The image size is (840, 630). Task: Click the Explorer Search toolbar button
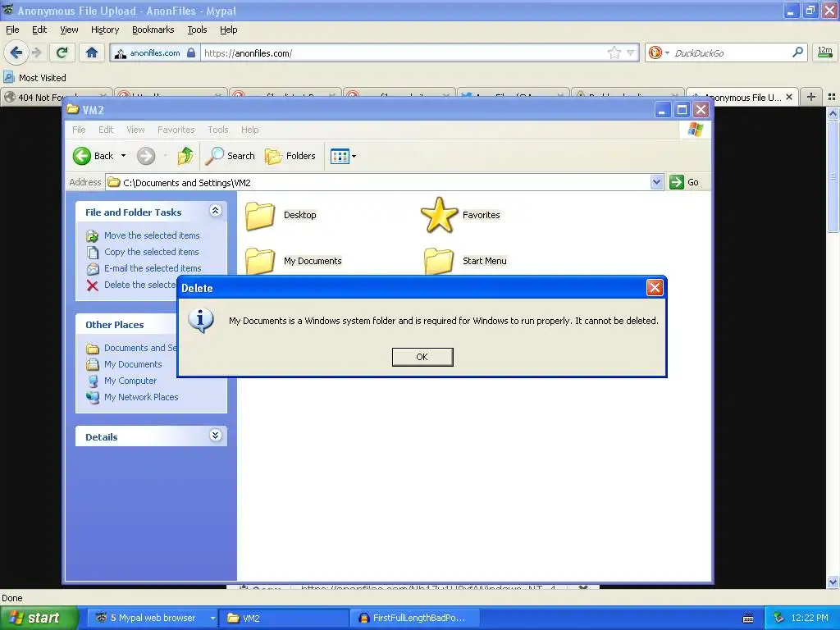pyautogui.click(x=231, y=156)
